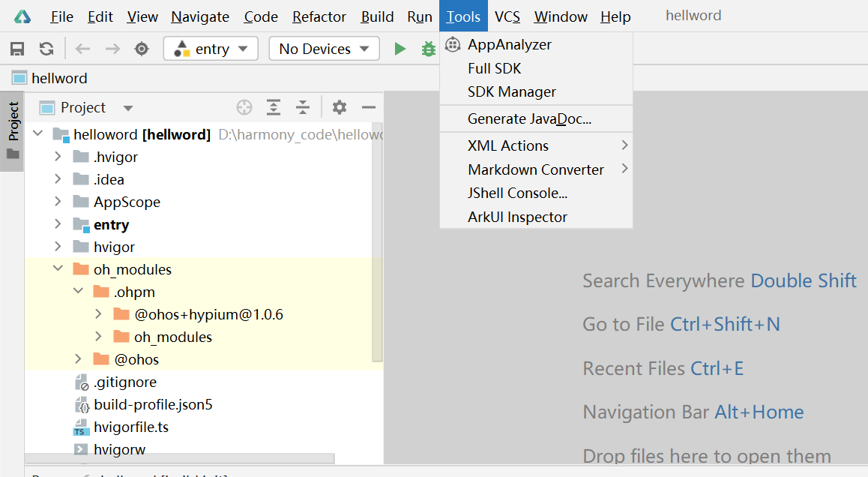Open the Edit menu
Viewport: 868px width, 477px height.
tap(100, 16)
